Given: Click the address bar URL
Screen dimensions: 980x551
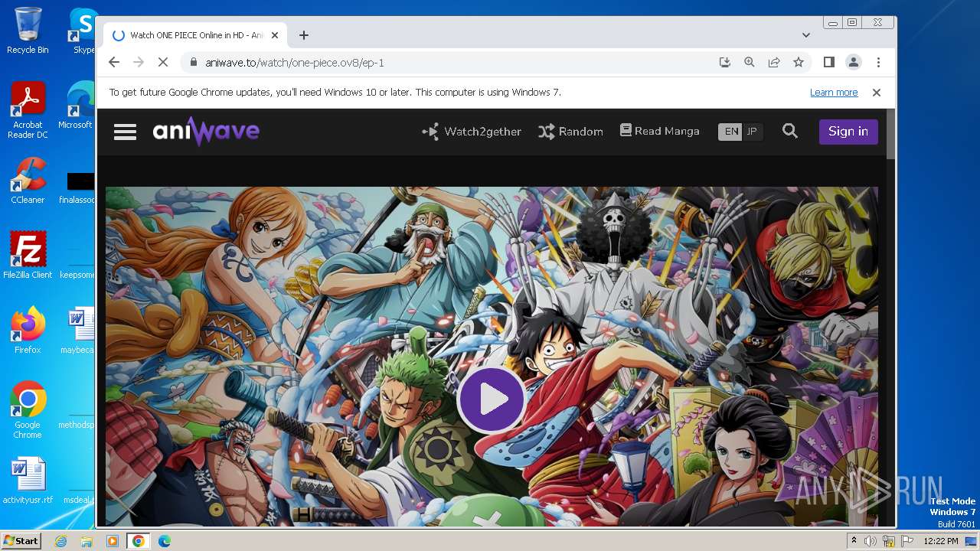Looking at the screenshot, I should (295, 63).
